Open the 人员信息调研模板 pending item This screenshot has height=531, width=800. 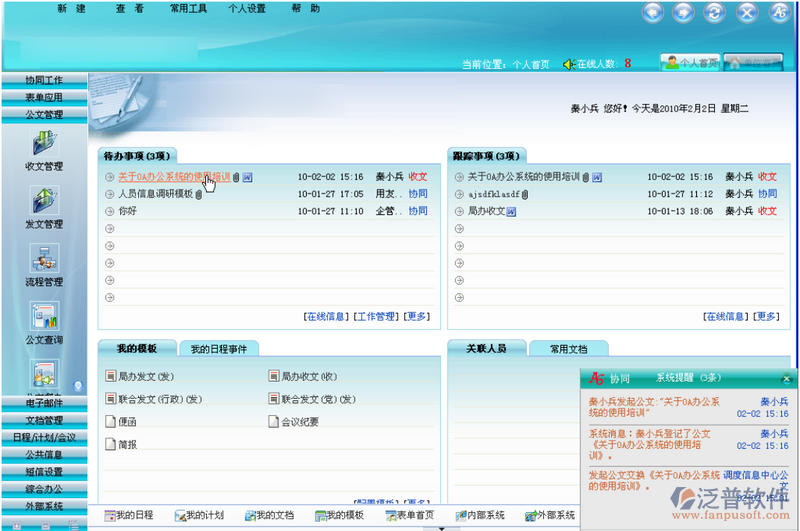(155, 194)
